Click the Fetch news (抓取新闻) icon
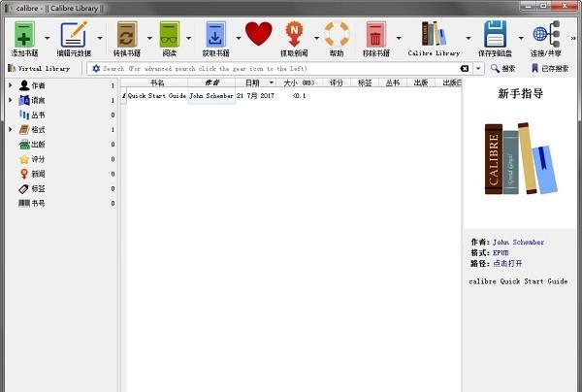This screenshot has height=392, width=582. click(x=294, y=35)
